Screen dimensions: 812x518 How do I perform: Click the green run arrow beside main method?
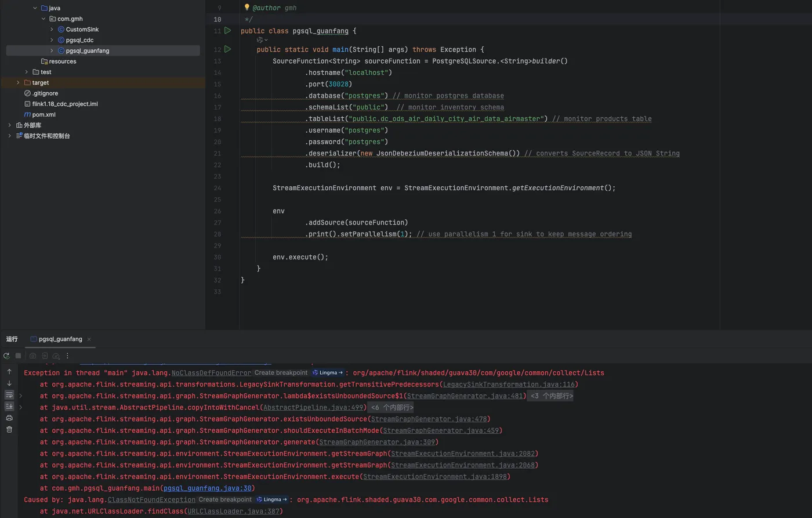[x=227, y=49]
